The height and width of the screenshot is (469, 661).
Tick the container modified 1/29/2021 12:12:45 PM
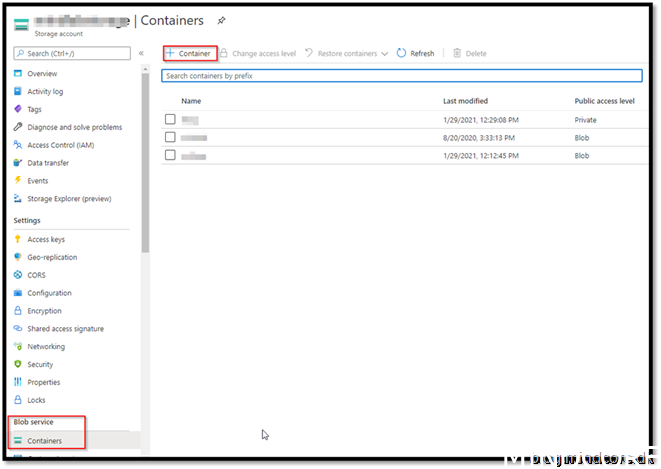pyautogui.click(x=170, y=156)
